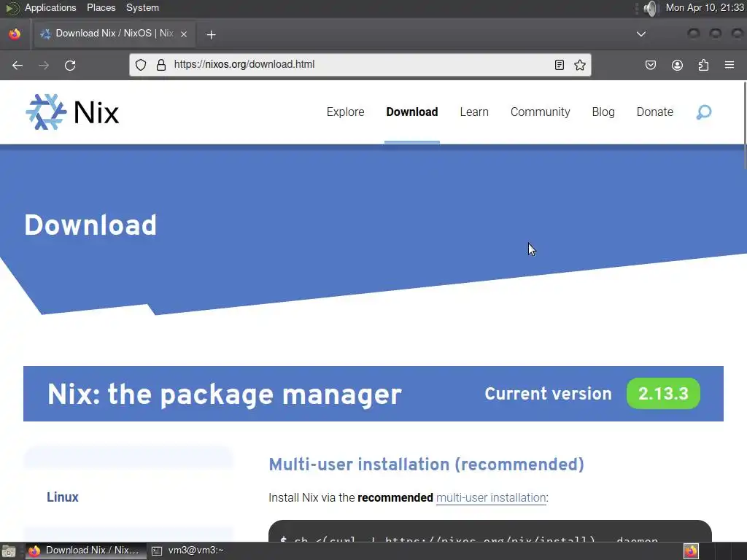Open the tracking protection shield icon
Screen dimensions: 747x560
(141, 65)
